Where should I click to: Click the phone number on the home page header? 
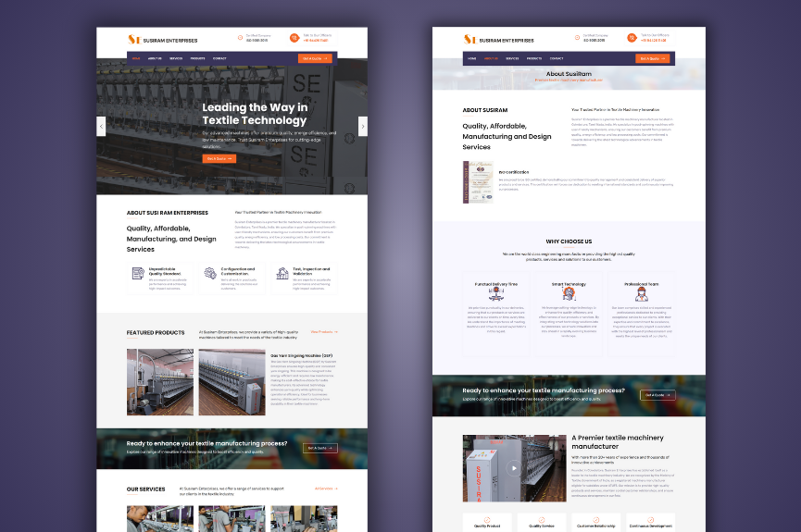(315, 41)
